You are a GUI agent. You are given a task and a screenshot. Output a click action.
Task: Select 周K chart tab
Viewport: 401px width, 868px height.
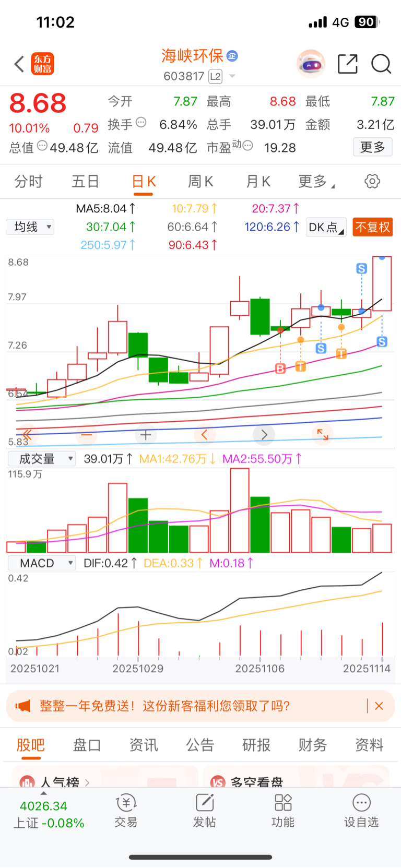(x=200, y=182)
